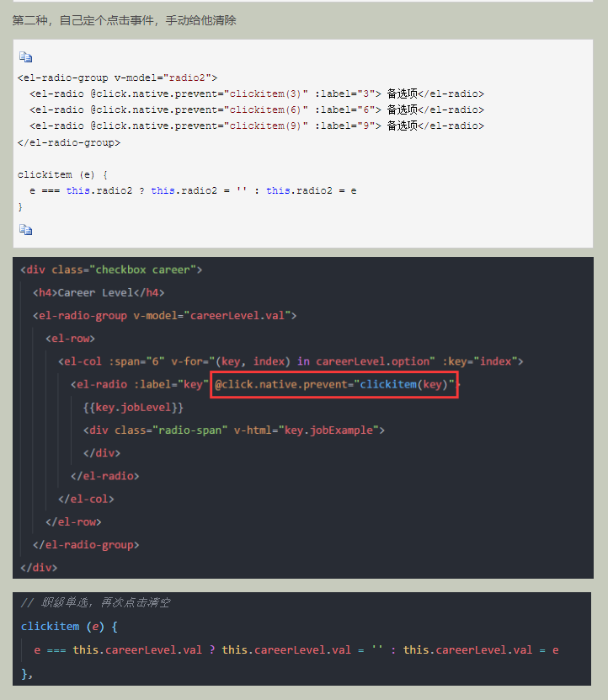Click the el-radio line with clickitem(6)

(257, 110)
